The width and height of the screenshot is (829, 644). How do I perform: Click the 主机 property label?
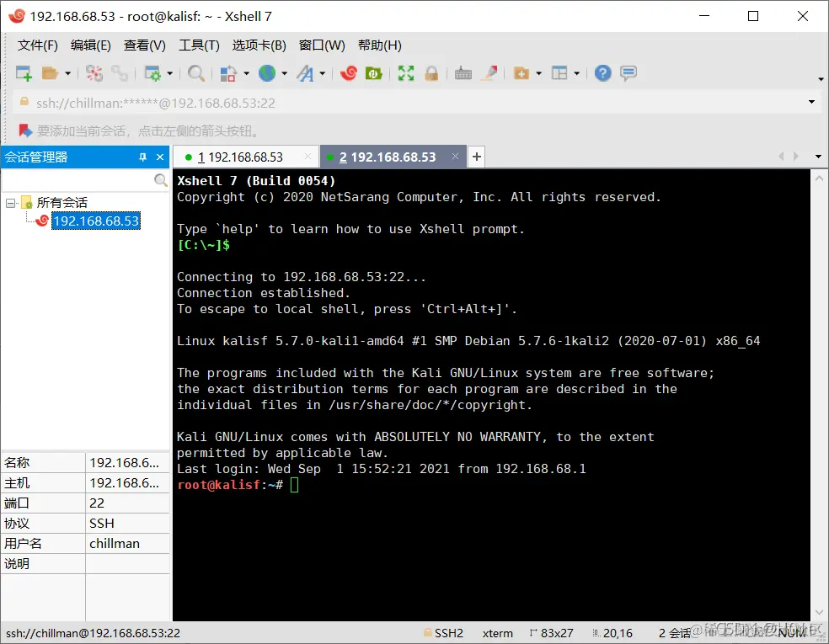tap(17, 483)
